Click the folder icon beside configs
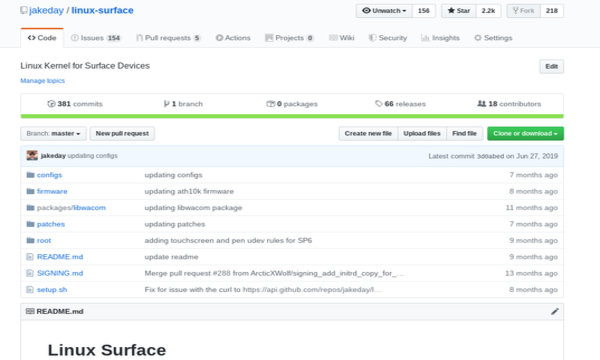The width and height of the screenshot is (600, 360). (30, 175)
